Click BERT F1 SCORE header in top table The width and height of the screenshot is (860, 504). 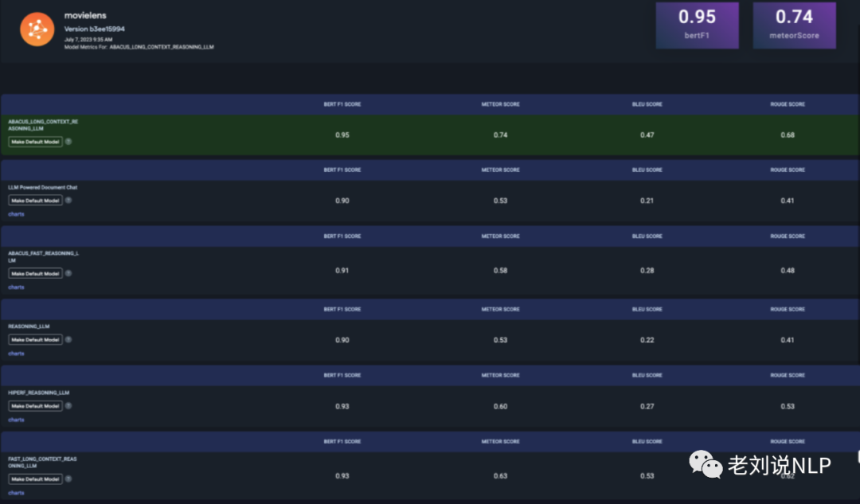pyautogui.click(x=342, y=104)
